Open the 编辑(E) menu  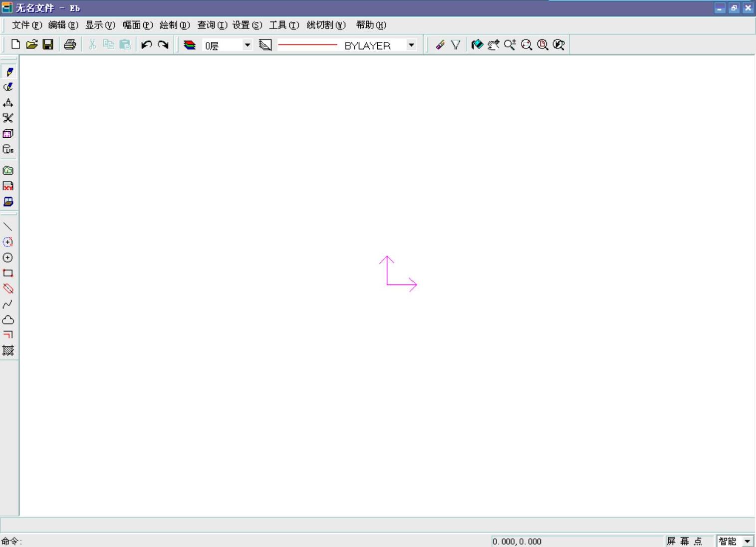[x=63, y=25]
